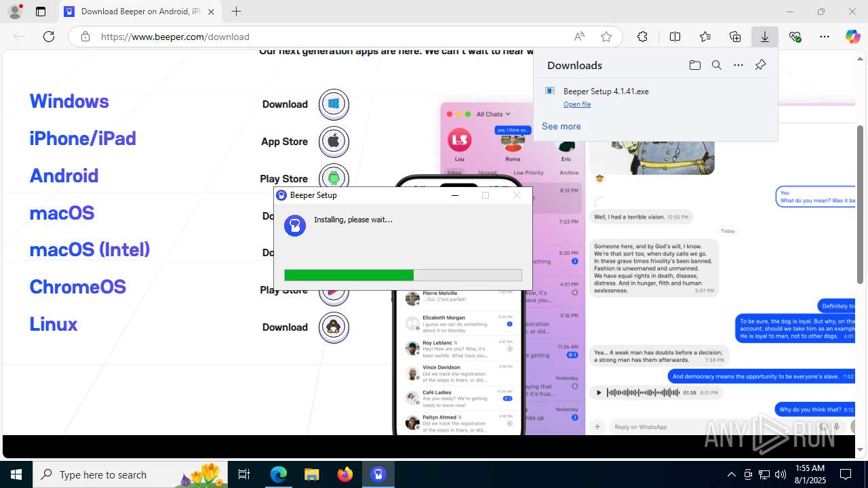Image resolution: width=868 pixels, height=488 pixels.
Task: Click See more in Downloads panel
Action: [561, 126]
